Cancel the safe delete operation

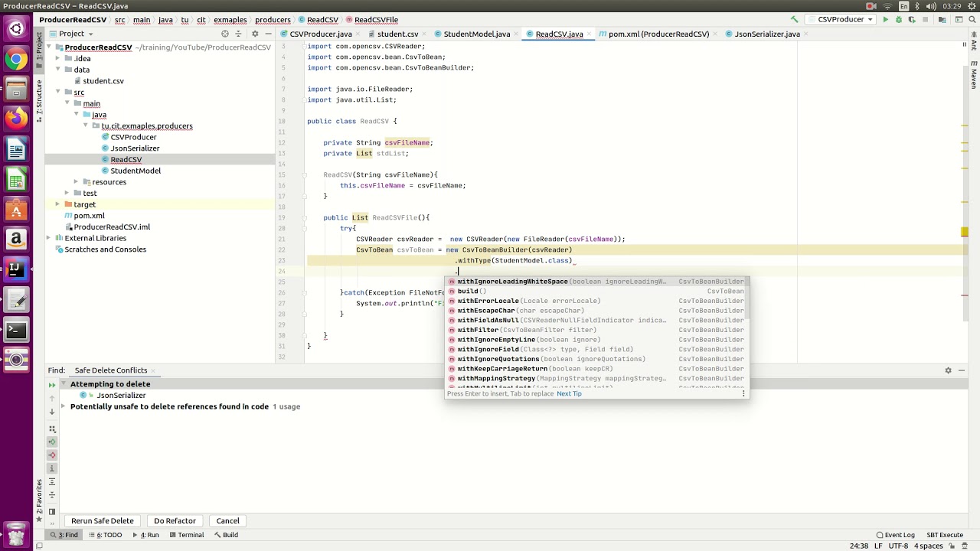coord(227,520)
